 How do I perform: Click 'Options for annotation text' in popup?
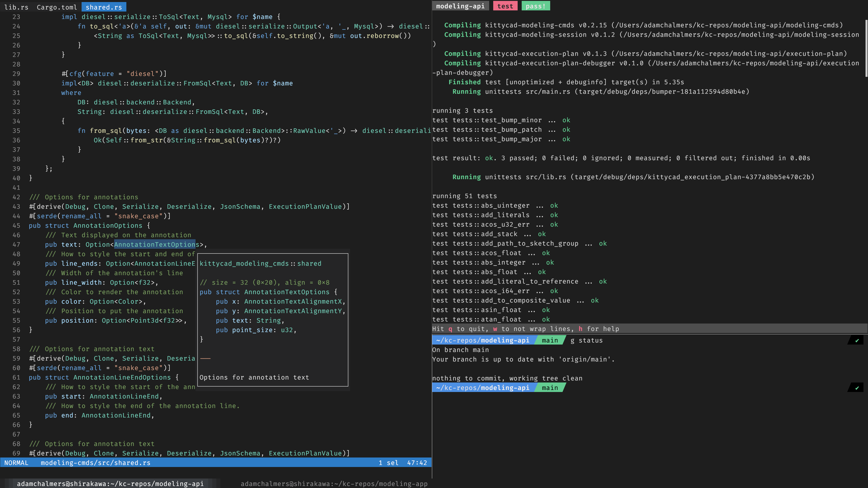[254, 378]
